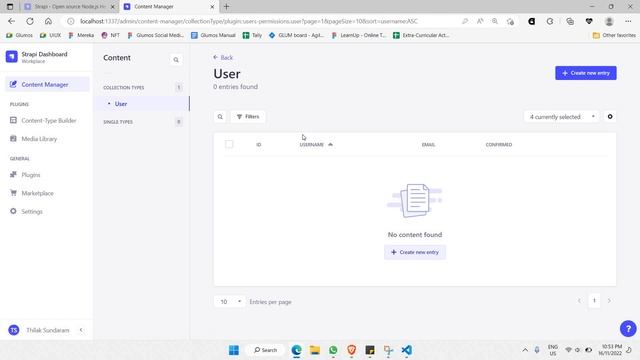Open File Explorer from the taskbar

[315, 350]
